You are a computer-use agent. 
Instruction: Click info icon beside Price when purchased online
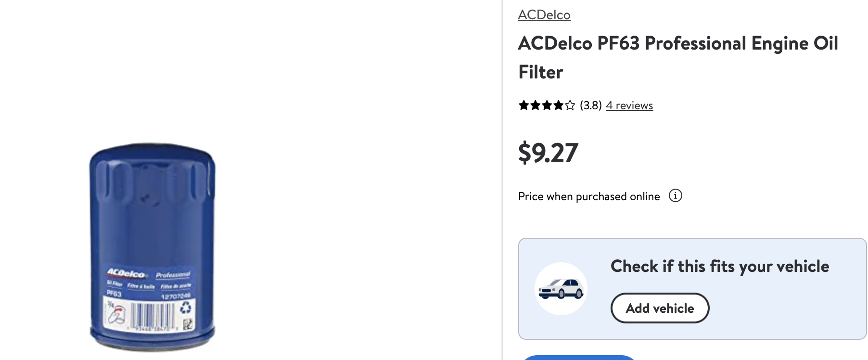(x=676, y=196)
